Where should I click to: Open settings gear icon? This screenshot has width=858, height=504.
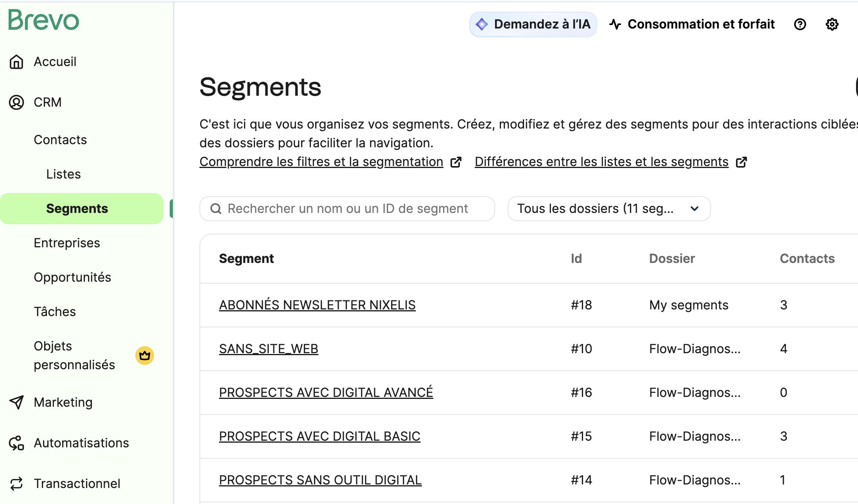coord(832,24)
